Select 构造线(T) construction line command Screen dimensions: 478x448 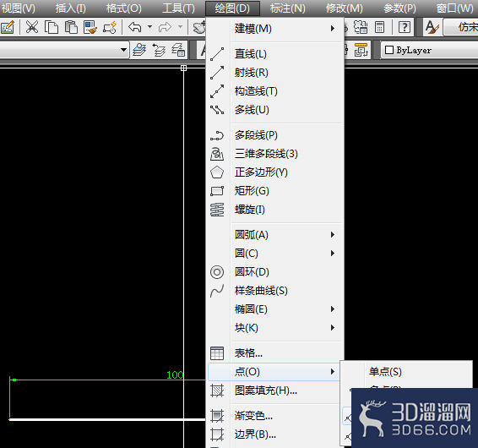click(x=275, y=91)
